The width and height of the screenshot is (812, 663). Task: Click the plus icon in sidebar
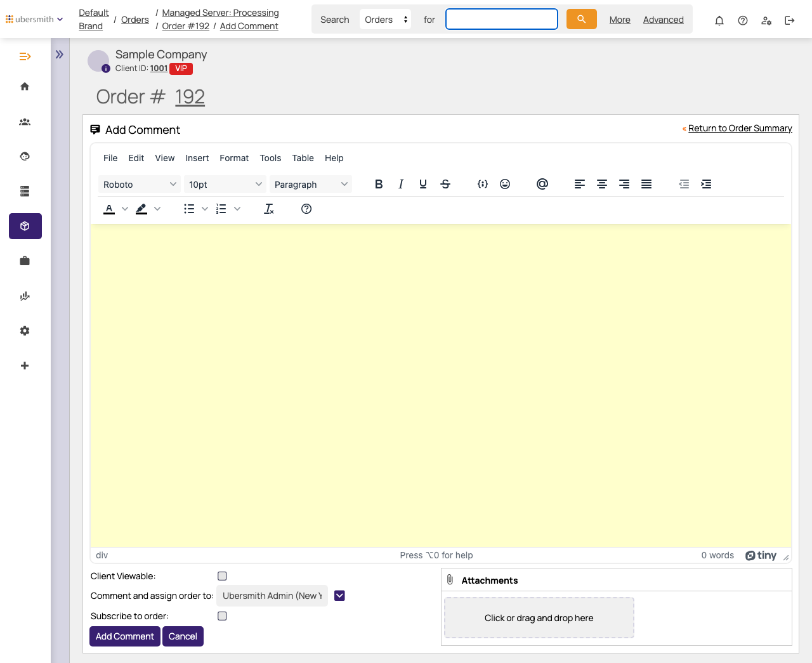pyautogui.click(x=25, y=365)
